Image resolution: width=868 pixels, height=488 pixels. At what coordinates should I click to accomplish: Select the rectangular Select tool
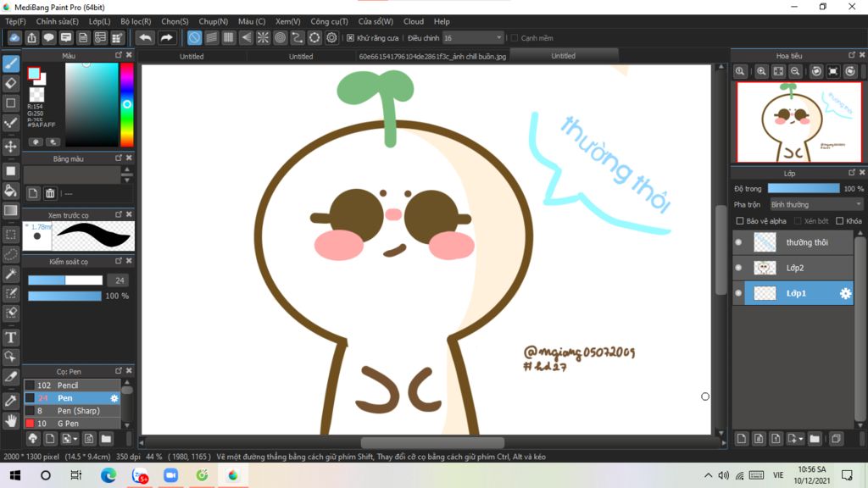(x=10, y=235)
